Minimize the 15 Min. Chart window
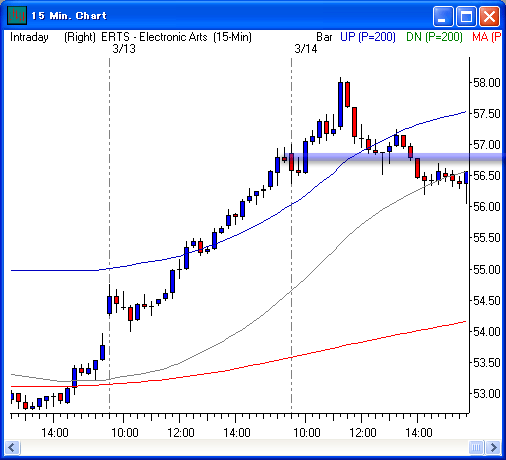Screen dimensions: 506x460 443,16
